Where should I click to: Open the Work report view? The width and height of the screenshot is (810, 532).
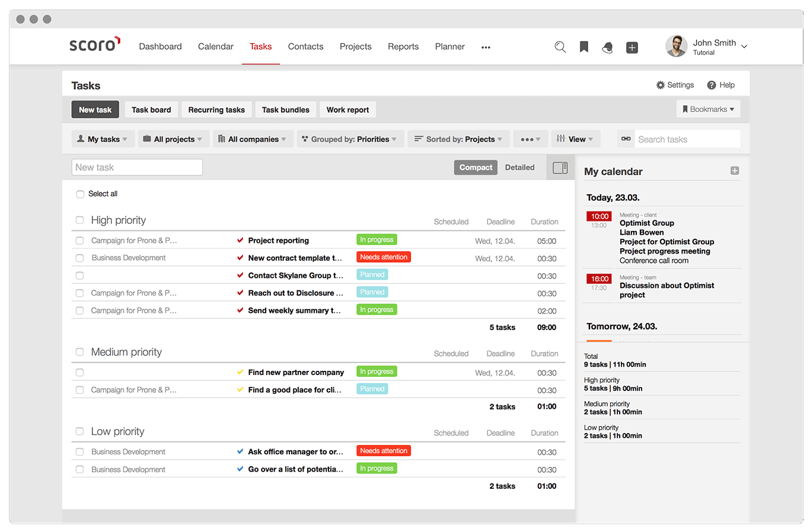point(347,109)
